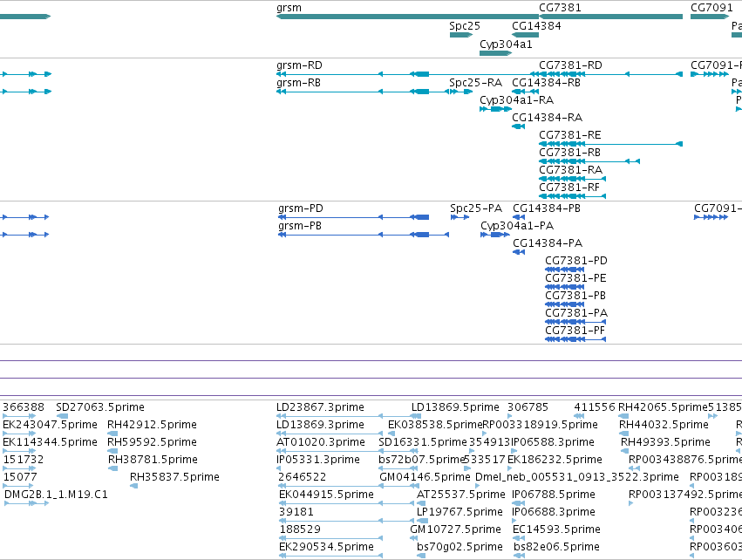Click the CG7091 gene label

tap(711, 8)
